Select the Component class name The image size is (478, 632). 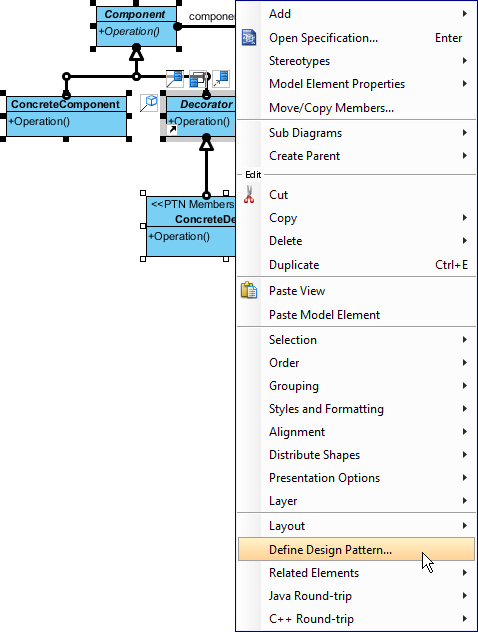coord(135,14)
